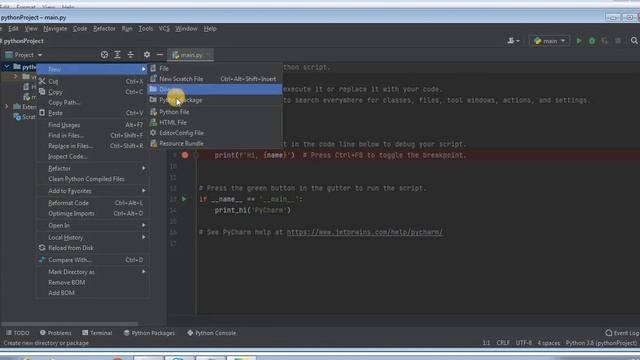This screenshot has height=360, width=640.
Task: Choose EditorConfig File in New submenu
Action: (x=215, y=133)
